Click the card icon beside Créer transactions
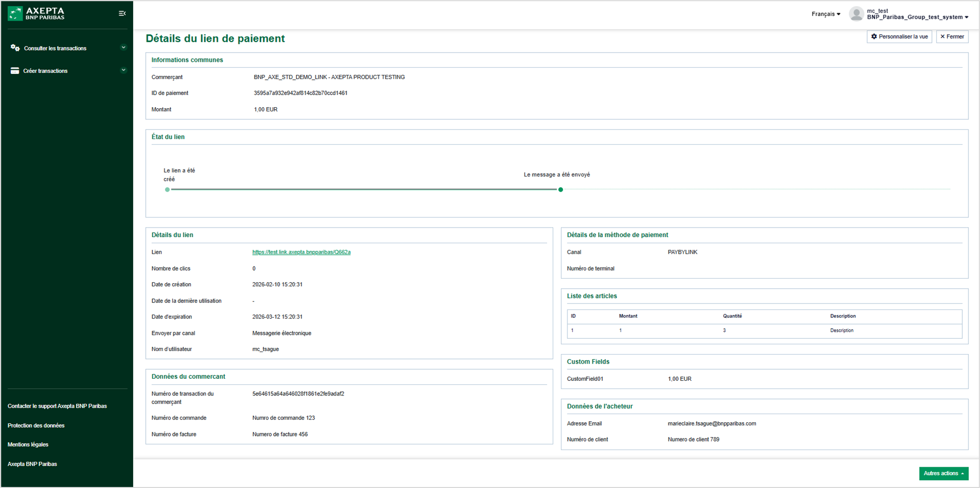Viewport: 980px width, 488px height. click(x=15, y=71)
